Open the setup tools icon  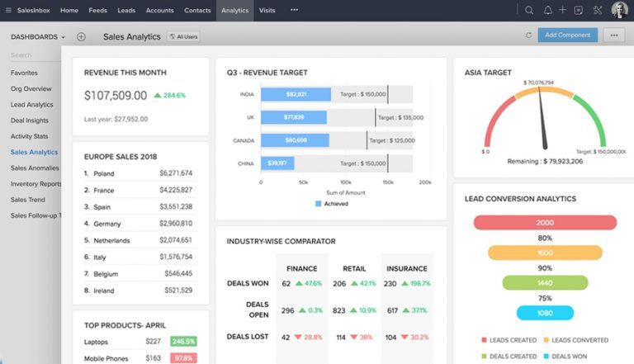[x=597, y=11]
